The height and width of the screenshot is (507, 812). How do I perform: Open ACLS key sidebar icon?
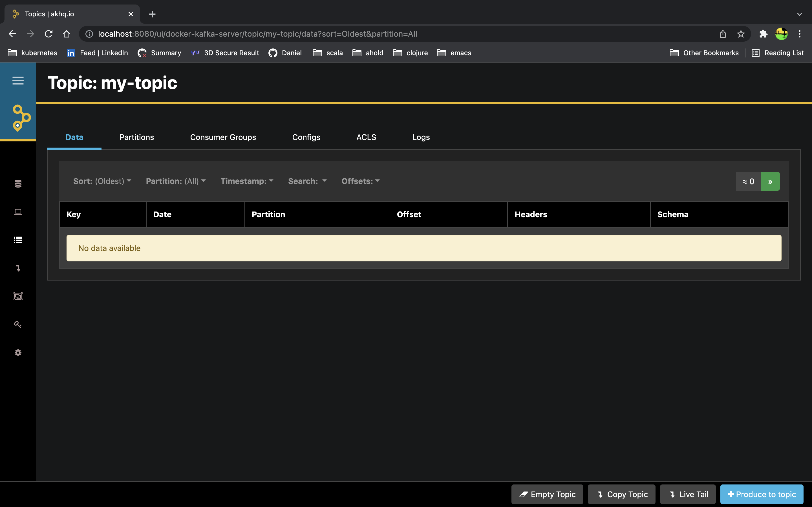[x=18, y=324]
